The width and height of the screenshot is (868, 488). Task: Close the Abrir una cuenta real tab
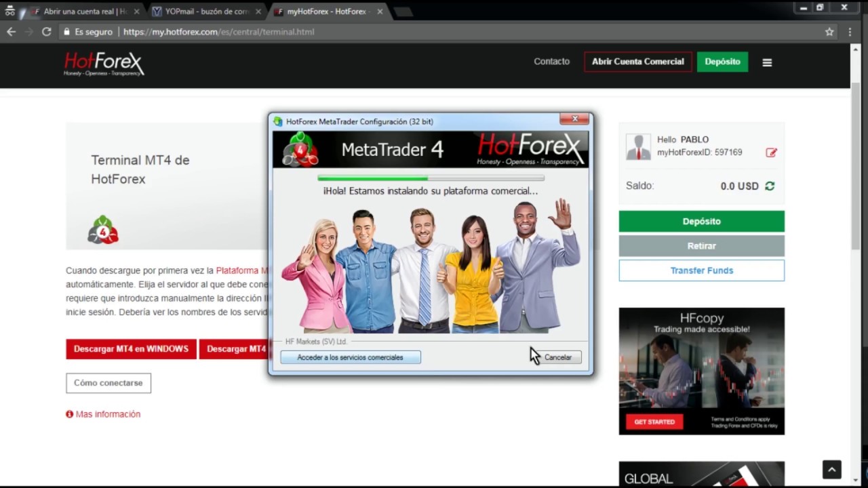(x=136, y=12)
